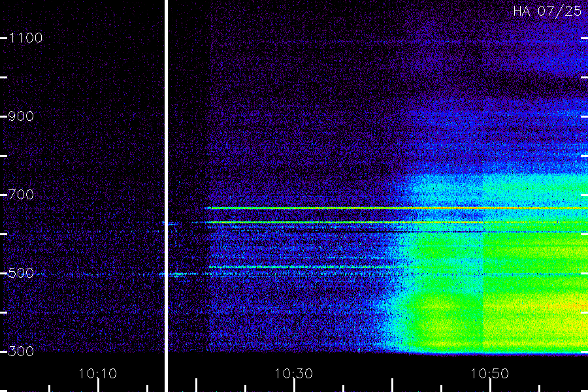This screenshot has height=392, width=588.
Task: Click the 1100 frequency axis label
Action: 25,38
